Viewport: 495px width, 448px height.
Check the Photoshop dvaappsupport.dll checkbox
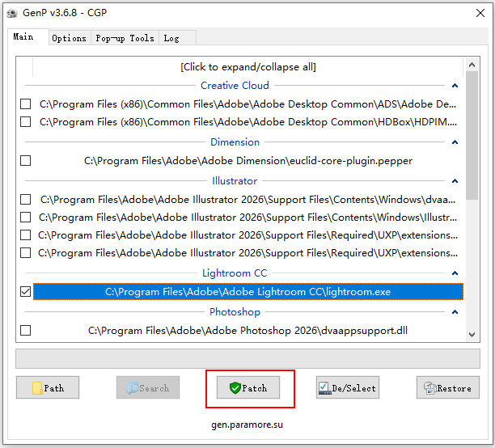(26, 331)
